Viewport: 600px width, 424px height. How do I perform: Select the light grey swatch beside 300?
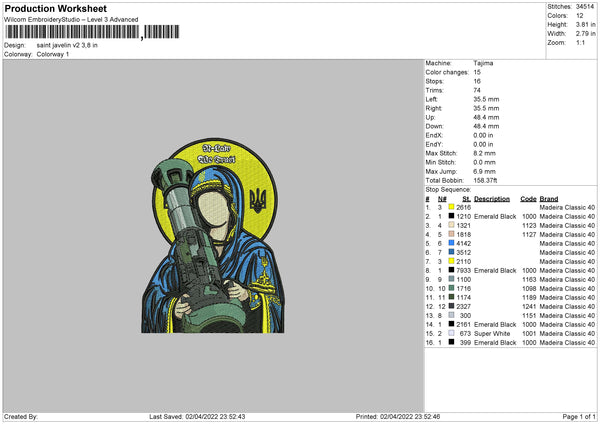[x=451, y=315]
